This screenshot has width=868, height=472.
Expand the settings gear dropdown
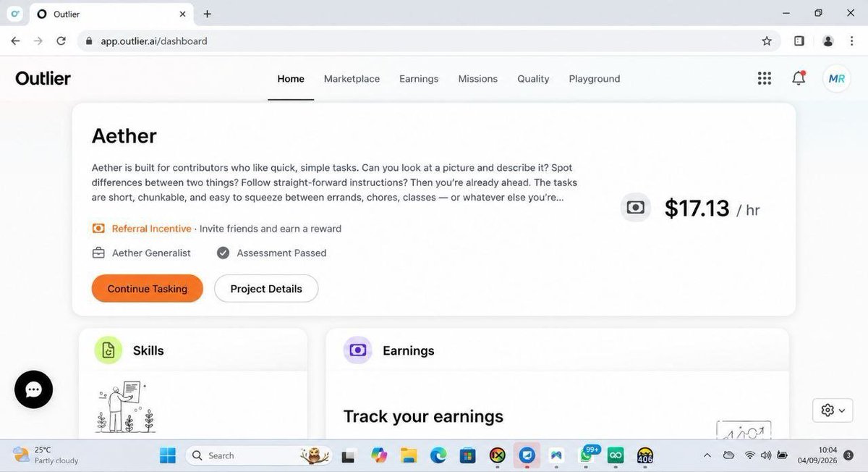tap(833, 410)
